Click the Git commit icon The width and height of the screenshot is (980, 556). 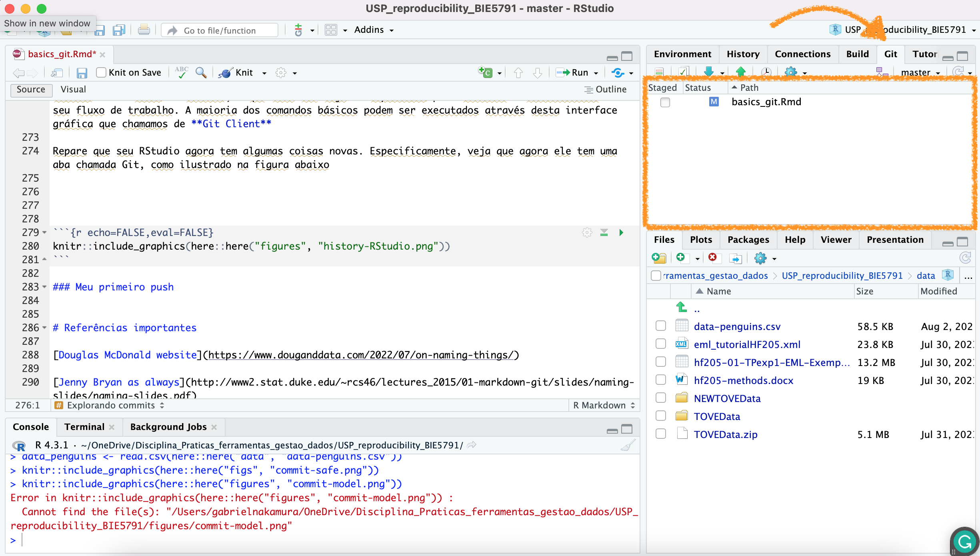coord(683,72)
